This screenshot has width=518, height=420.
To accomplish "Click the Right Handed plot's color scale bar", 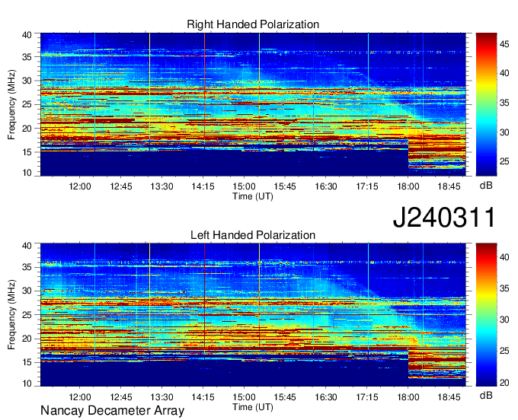I will pyautogui.click(x=486, y=104).
